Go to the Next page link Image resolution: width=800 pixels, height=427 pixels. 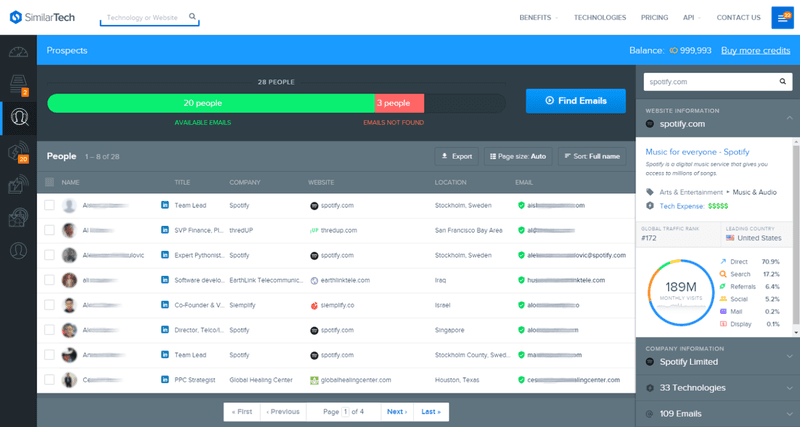[x=396, y=412]
